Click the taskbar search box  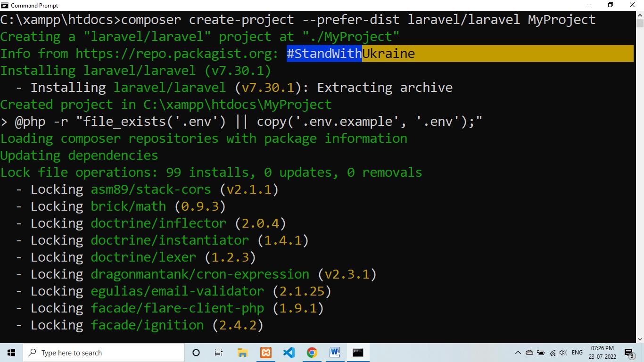(x=103, y=353)
